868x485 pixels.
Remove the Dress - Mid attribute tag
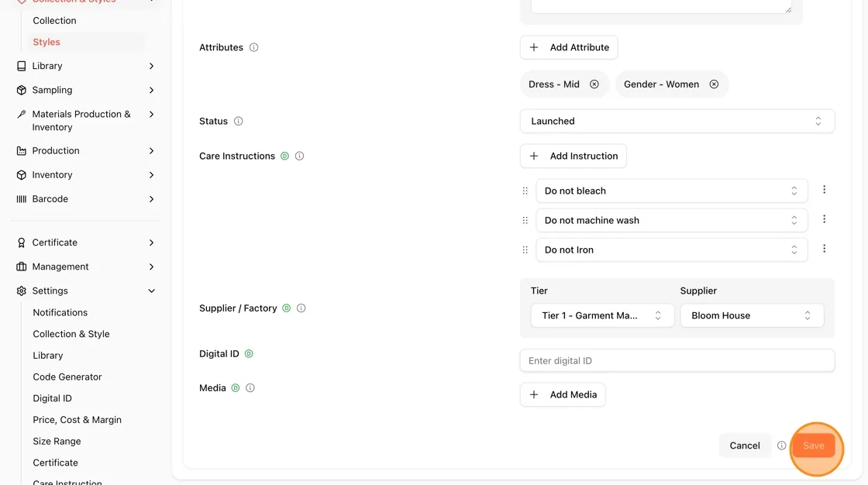click(x=594, y=84)
